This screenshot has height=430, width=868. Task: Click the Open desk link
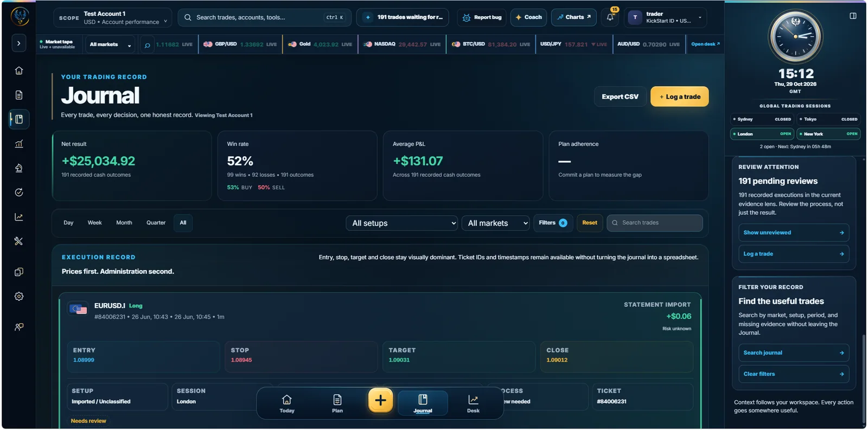coord(705,44)
